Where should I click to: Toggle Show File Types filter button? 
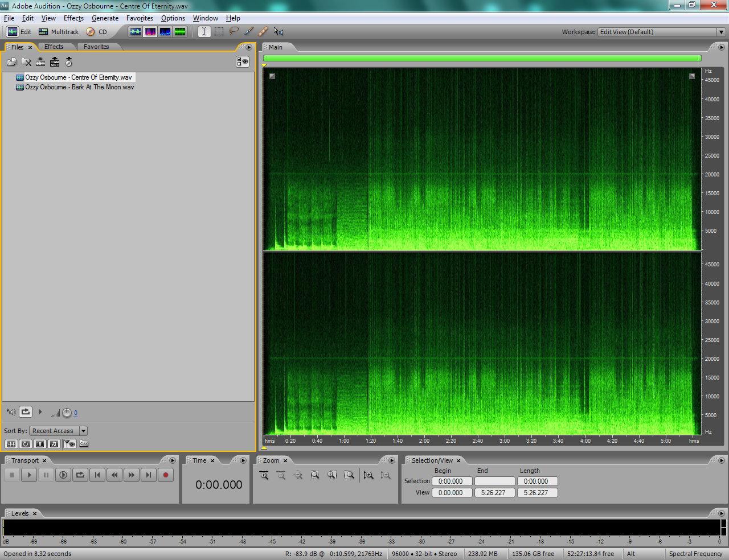pyautogui.click(x=69, y=444)
